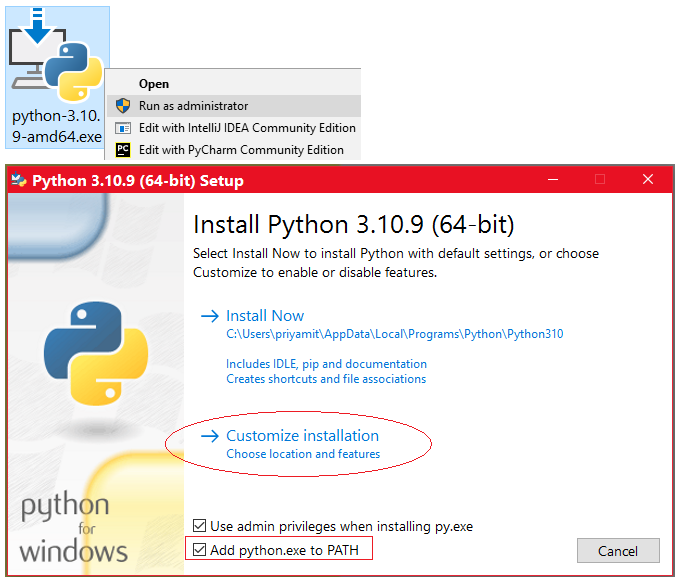Click Install Now option
675x577 pixels.
tap(265, 316)
